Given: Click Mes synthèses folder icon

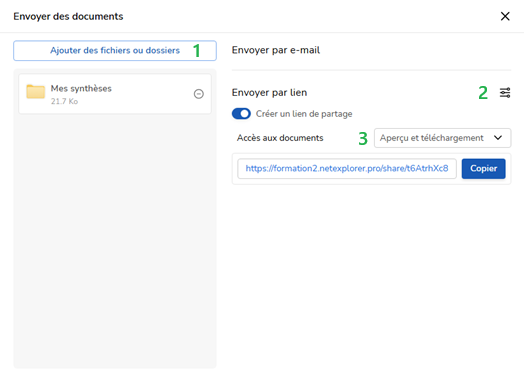Looking at the screenshot, I should click(35, 92).
